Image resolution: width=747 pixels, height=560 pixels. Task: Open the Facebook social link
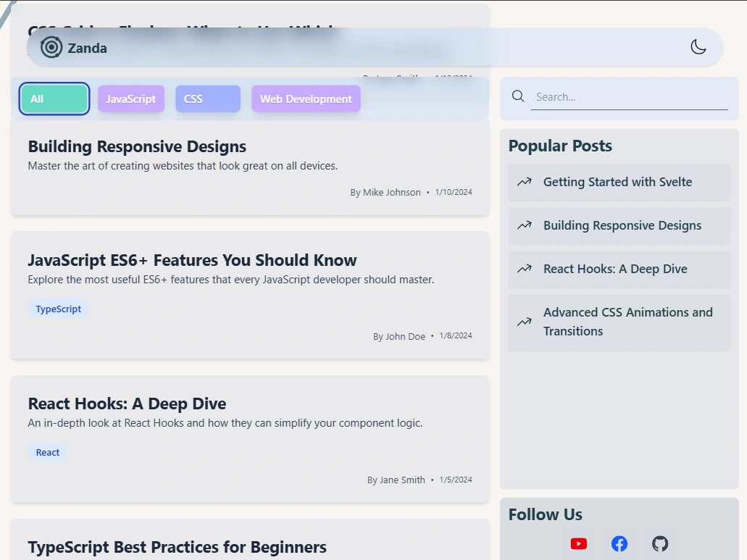click(x=619, y=543)
